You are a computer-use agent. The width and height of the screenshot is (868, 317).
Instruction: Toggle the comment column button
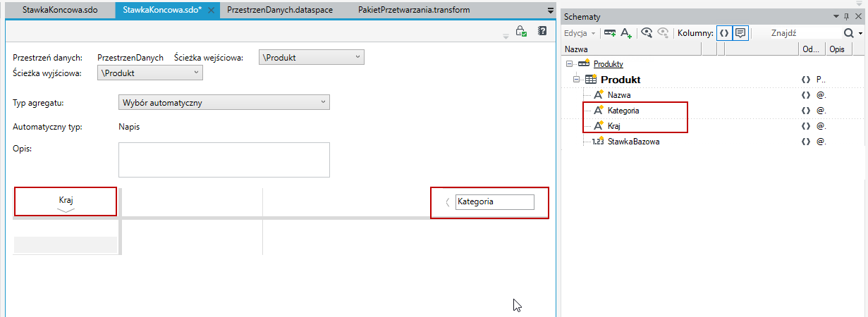click(x=740, y=33)
